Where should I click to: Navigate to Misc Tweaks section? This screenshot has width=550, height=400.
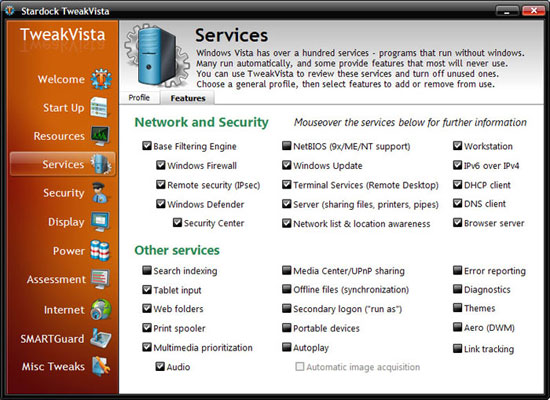[x=53, y=366]
